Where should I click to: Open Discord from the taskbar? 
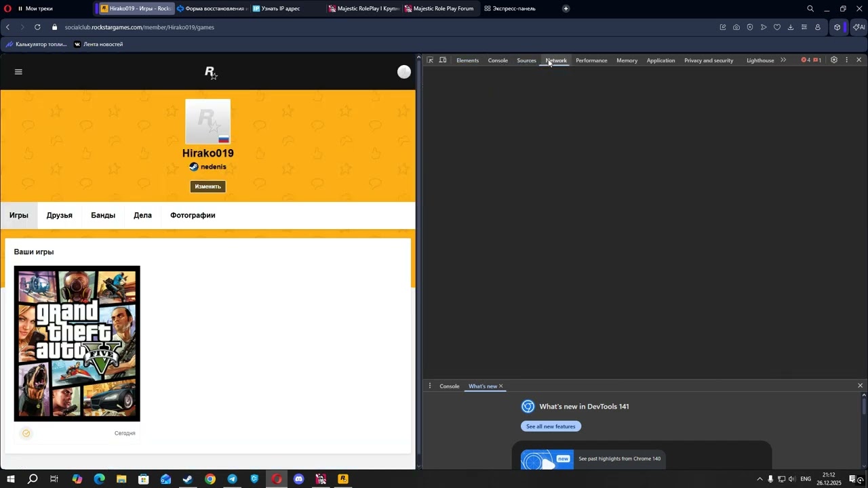click(x=299, y=479)
